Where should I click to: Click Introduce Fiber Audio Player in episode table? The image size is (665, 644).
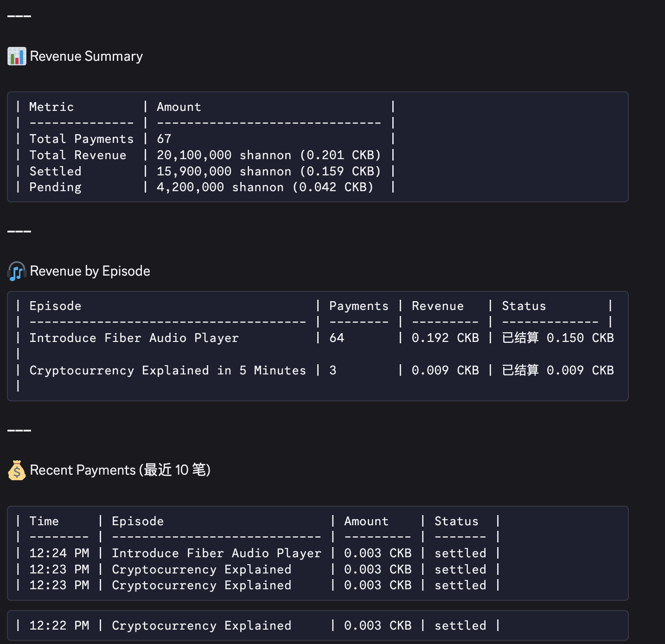click(134, 338)
